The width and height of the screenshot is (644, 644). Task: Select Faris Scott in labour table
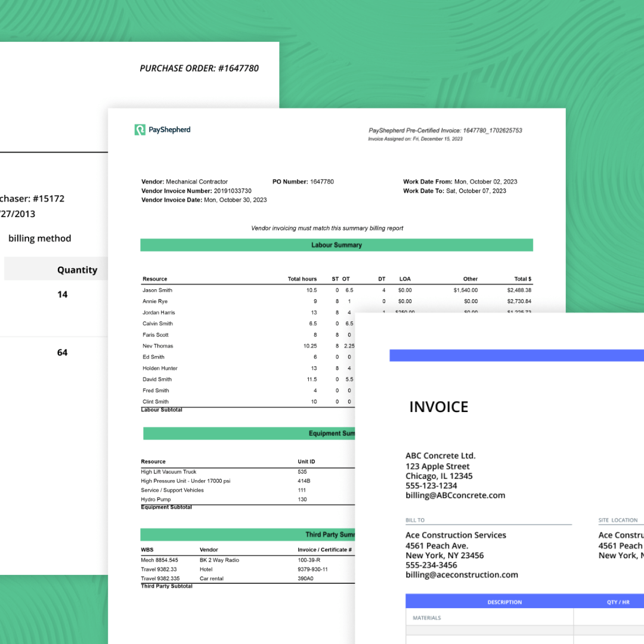(x=155, y=335)
